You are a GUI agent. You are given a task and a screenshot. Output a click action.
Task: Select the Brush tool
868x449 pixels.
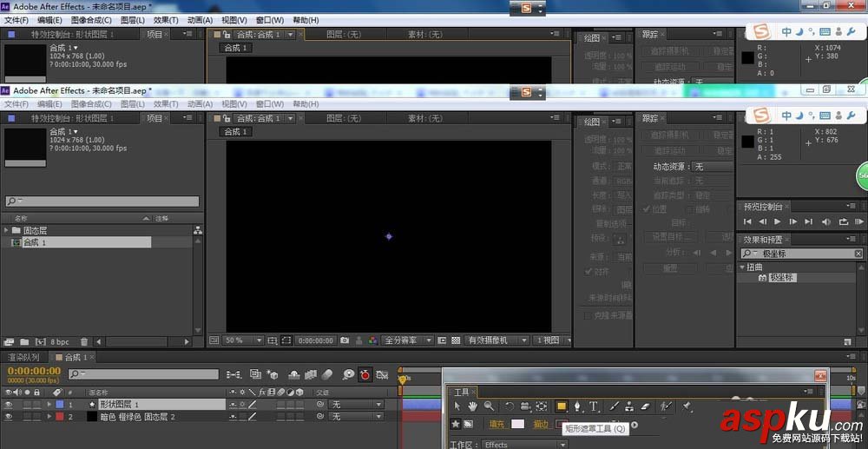(614, 406)
